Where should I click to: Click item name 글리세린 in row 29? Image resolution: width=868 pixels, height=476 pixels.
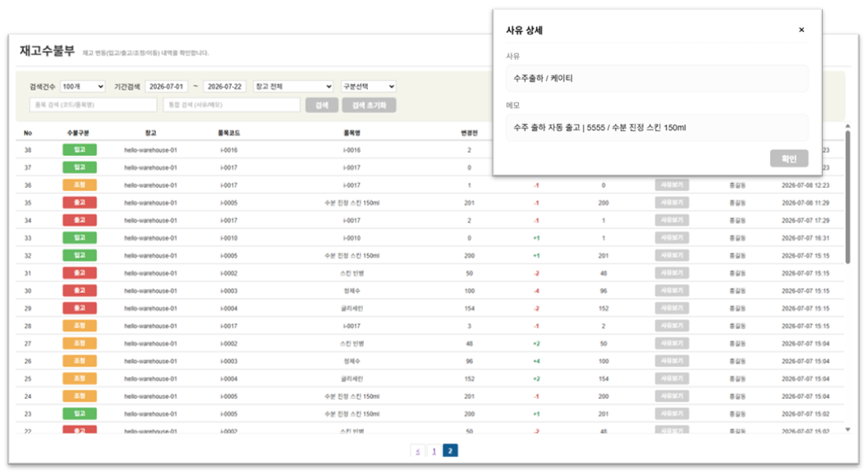pyautogui.click(x=352, y=309)
